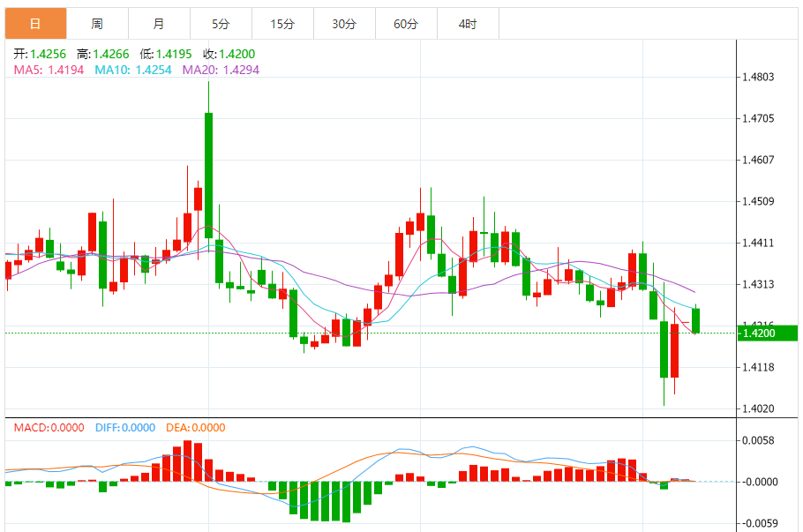The image size is (803, 532).
Task: Open the 5分 chart tab
Action: click(221, 24)
